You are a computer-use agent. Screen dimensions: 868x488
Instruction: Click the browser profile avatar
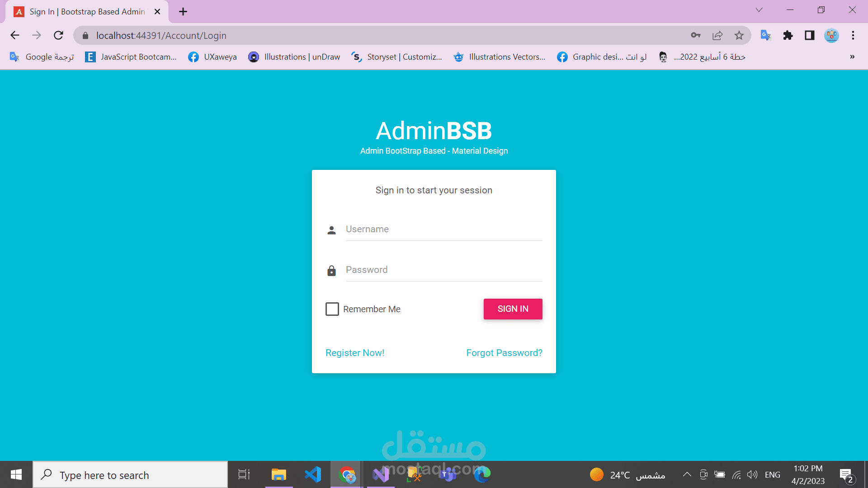[831, 35]
